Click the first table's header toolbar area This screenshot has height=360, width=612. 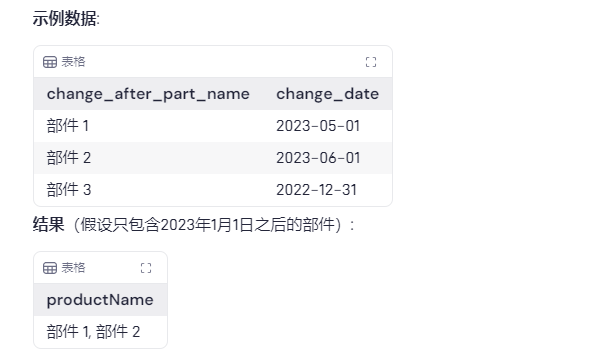pyautogui.click(x=213, y=62)
